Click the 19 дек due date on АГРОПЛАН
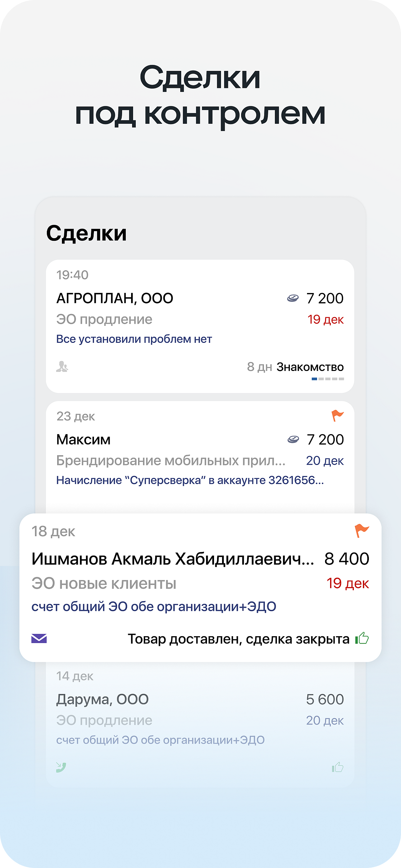 click(325, 319)
